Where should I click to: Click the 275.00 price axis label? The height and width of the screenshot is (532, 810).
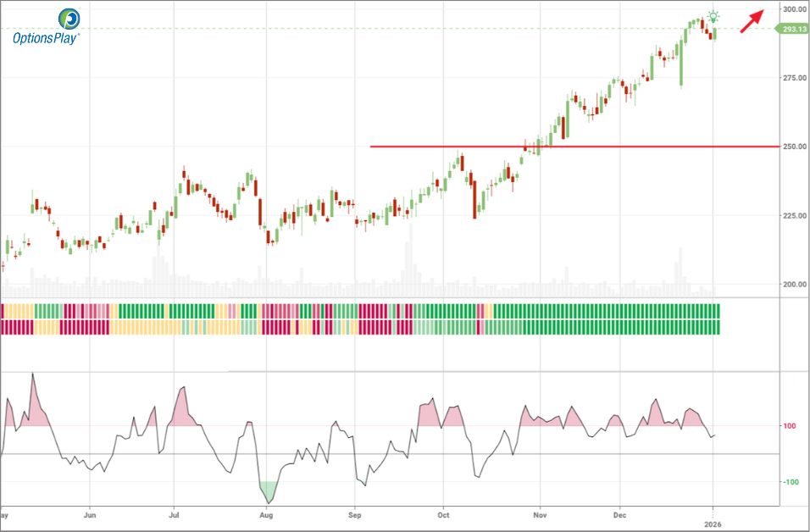point(793,78)
